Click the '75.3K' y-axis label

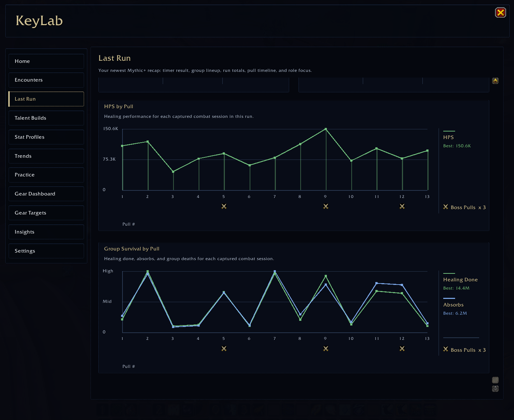point(109,159)
